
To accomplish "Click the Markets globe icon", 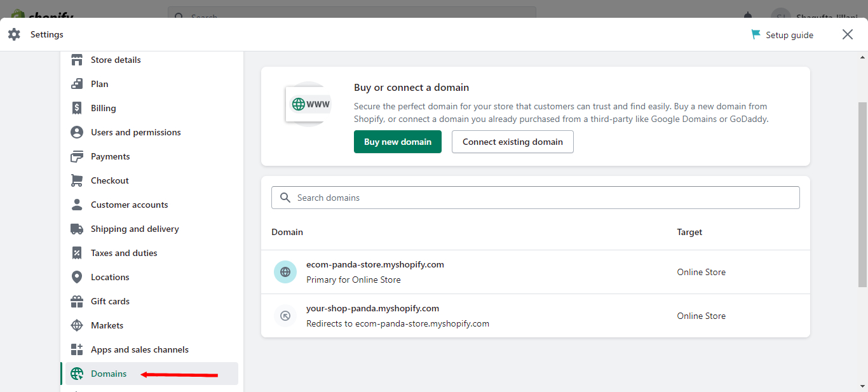I will coord(76,325).
